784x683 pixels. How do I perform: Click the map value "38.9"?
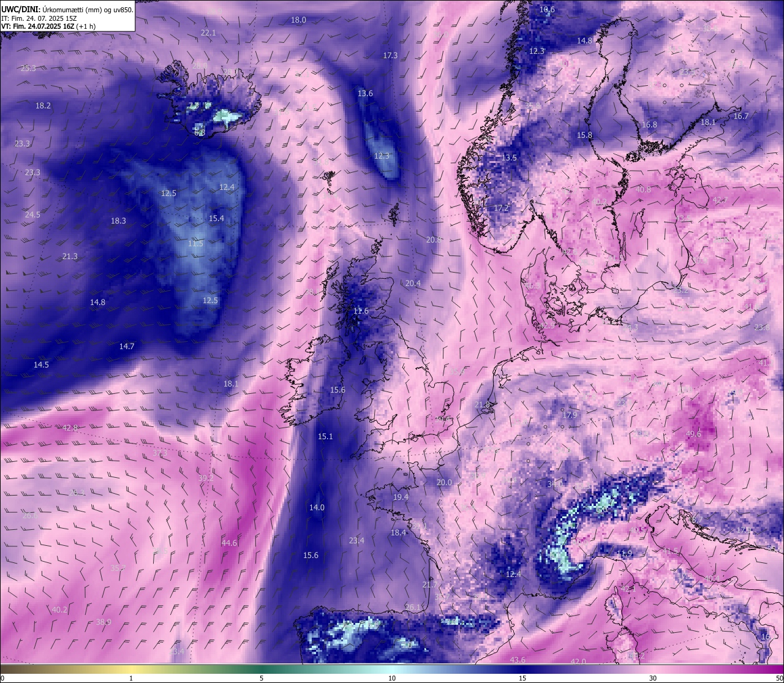104,622
